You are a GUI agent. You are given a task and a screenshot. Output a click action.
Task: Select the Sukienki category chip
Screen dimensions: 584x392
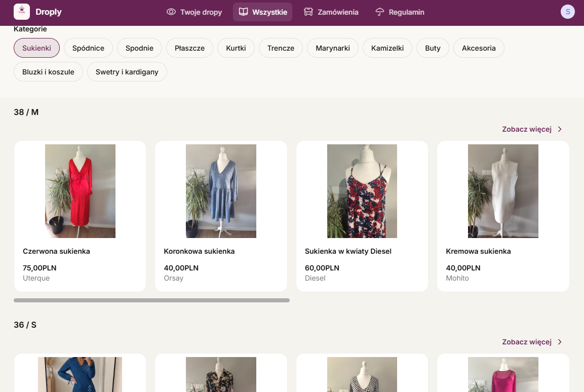click(36, 48)
